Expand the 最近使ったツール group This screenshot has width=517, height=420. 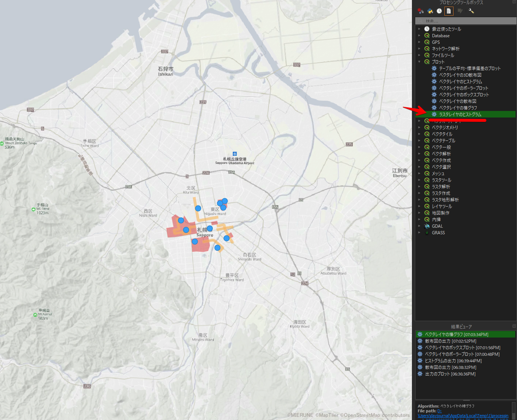[419, 29]
